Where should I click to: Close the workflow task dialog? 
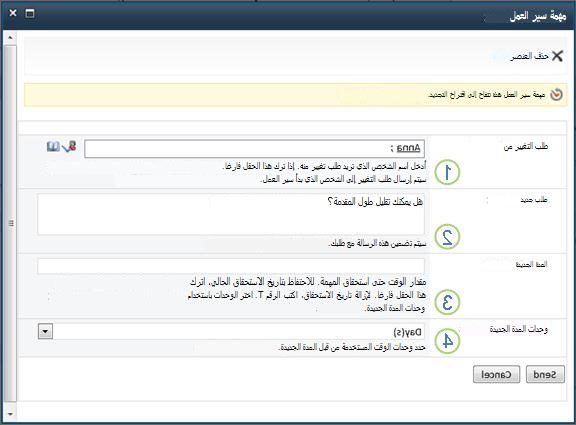[13, 13]
